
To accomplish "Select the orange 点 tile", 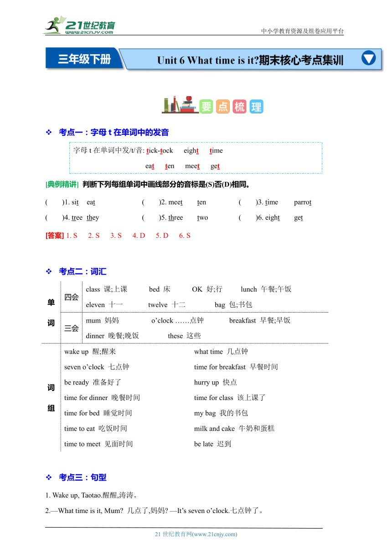I will (223, 106).
